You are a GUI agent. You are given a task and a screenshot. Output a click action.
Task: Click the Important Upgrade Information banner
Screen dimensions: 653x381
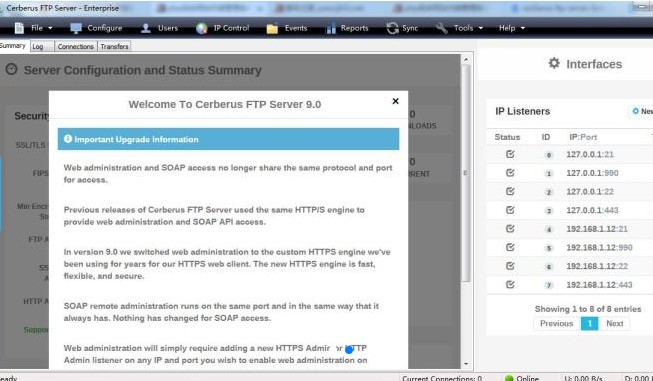(228, 139)
